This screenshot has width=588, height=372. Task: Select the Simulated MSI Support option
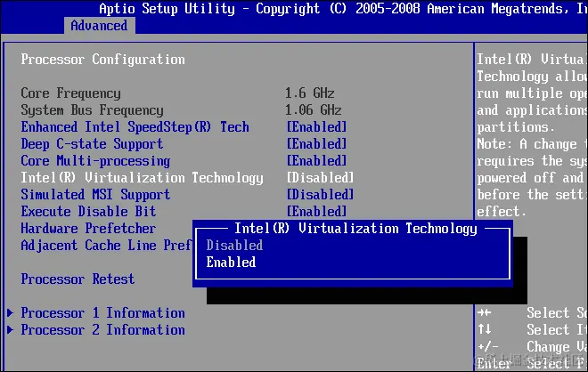[x=95, y=194]
